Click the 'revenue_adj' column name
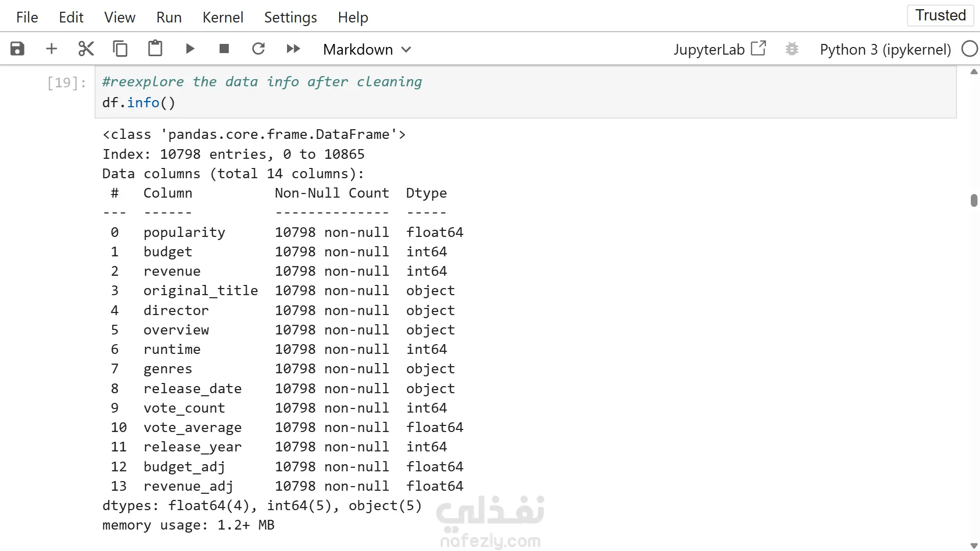This screenshot has height=551, width=980. click(188, 486)
